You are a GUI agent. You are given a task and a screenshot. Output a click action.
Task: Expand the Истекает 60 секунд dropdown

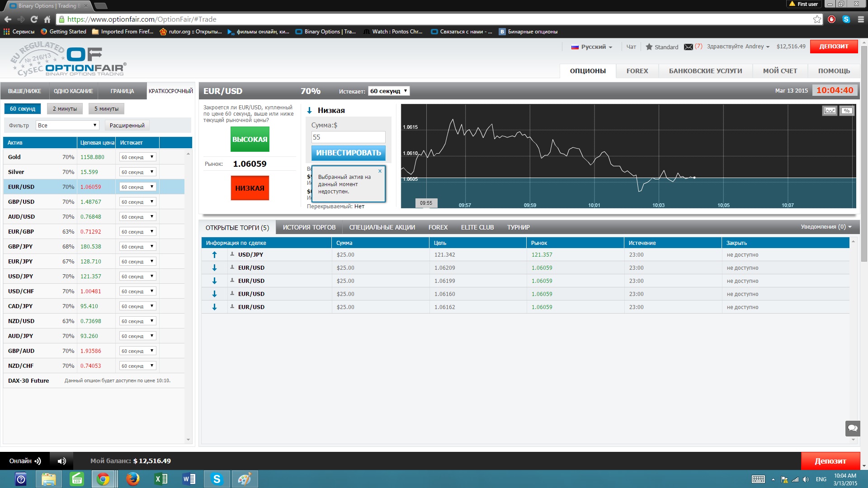[x=389, y=91]
